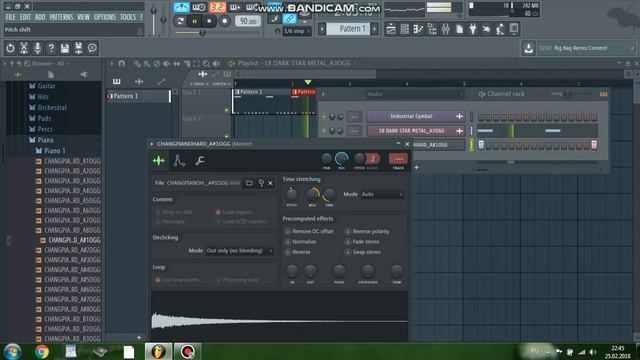The width and height of the screenshot is (640, 360).
Task: Toggle Remove DC offset option
Action: (287, 231)
